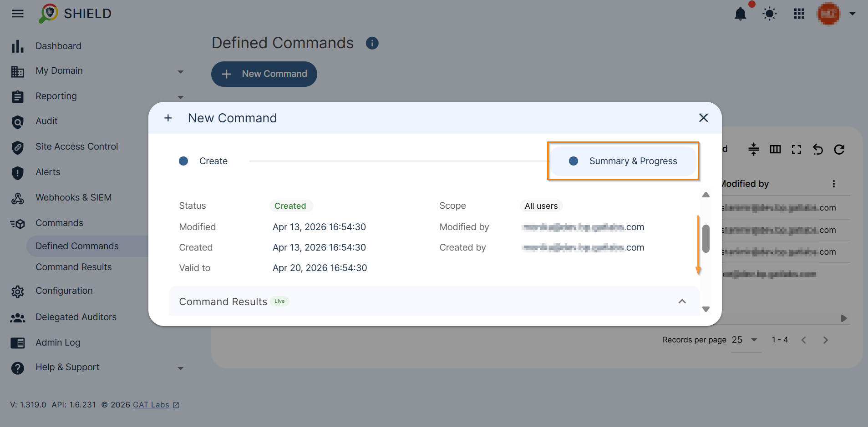
Task: Open the column visibility selector icon
Action: tap(776, 149)
